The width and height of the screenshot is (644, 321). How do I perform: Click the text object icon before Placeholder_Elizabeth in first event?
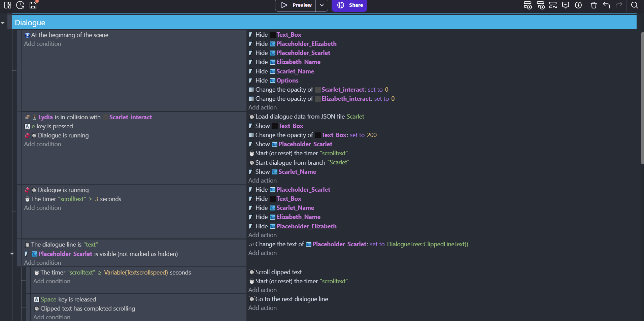click(x=273, y=44)
